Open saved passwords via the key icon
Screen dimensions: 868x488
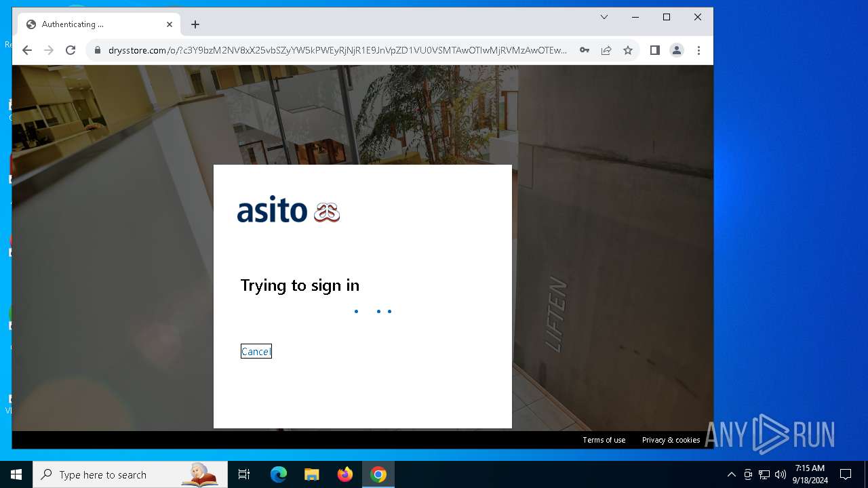click(x=584, y=50)
